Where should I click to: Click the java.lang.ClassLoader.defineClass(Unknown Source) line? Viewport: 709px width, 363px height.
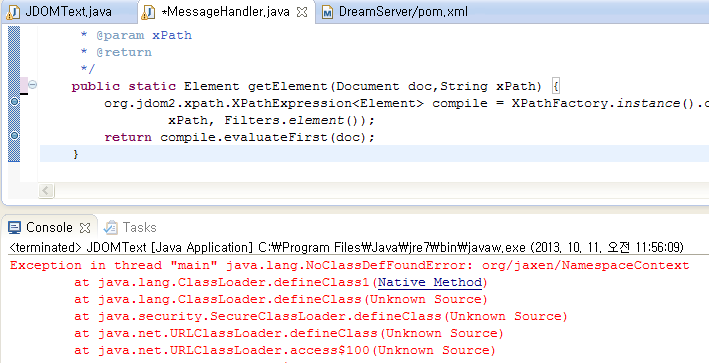coord(281,299)
